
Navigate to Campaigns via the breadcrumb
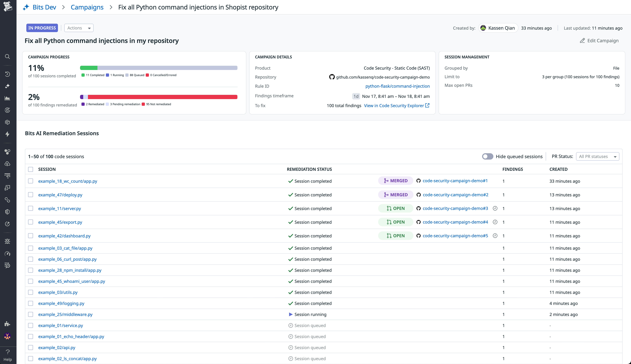click(87, 7)
